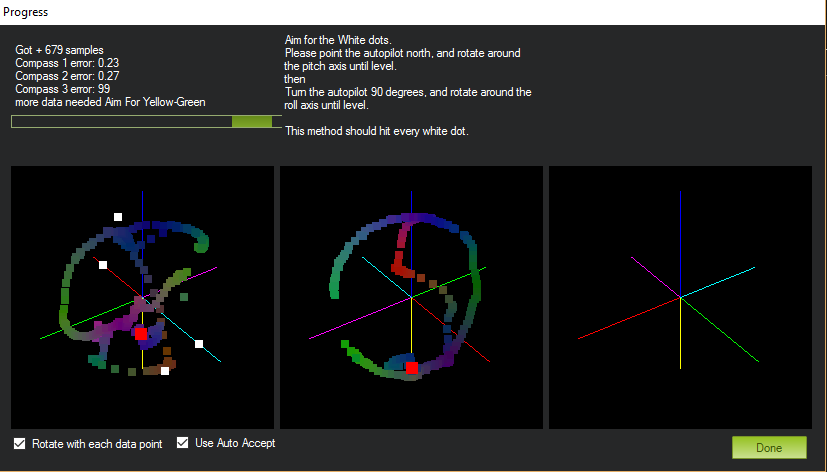Click the red square in the middle compass plot

(411, 368)
